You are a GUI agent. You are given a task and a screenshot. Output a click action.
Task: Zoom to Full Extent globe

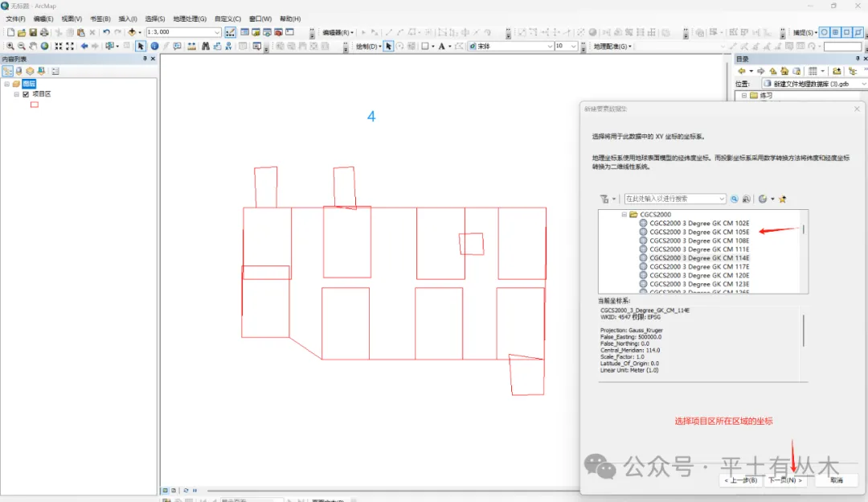click(x=45, y=47)
